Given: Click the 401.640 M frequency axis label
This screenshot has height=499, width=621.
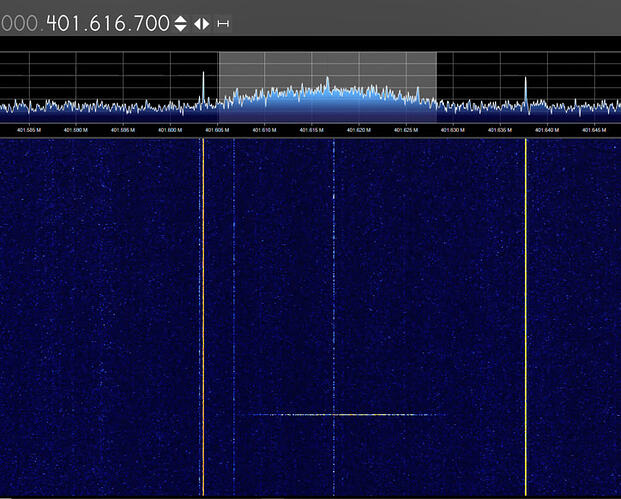Looking at the screenshot, I should [x=547, y=130].
